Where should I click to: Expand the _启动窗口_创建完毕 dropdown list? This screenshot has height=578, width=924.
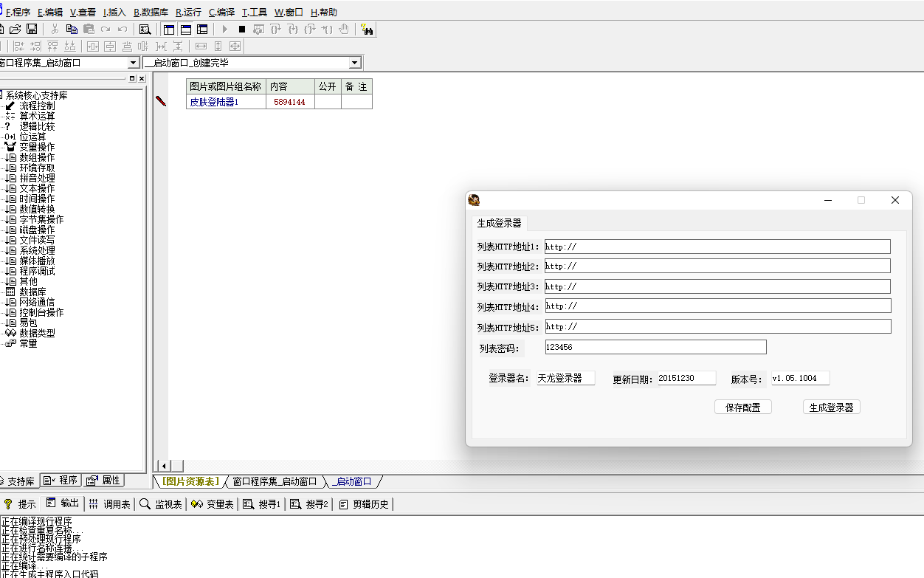(354, 63)
